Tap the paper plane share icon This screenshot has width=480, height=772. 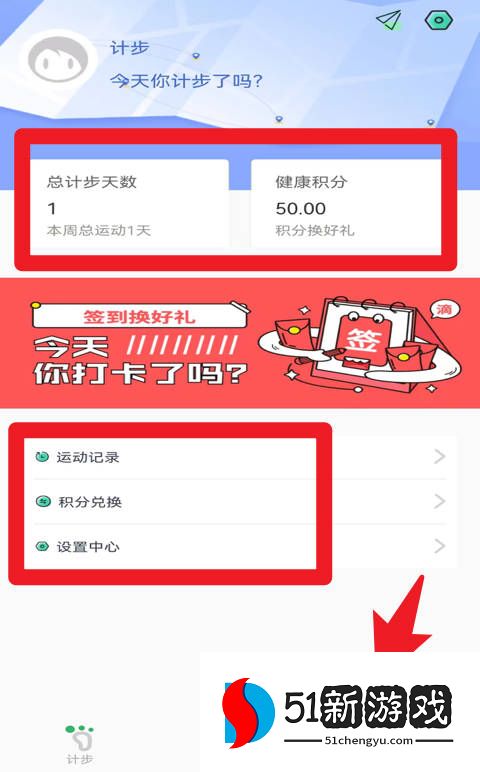(x=389, y=20)
